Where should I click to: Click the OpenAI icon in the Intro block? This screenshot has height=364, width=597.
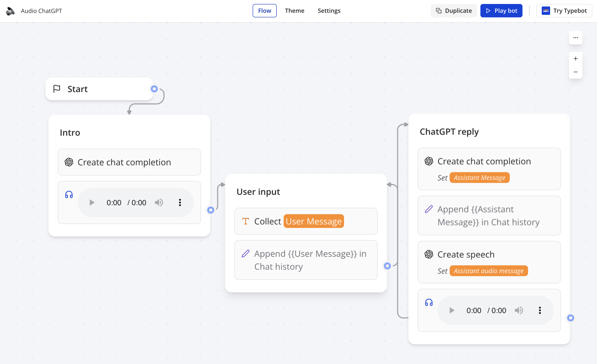69,162
